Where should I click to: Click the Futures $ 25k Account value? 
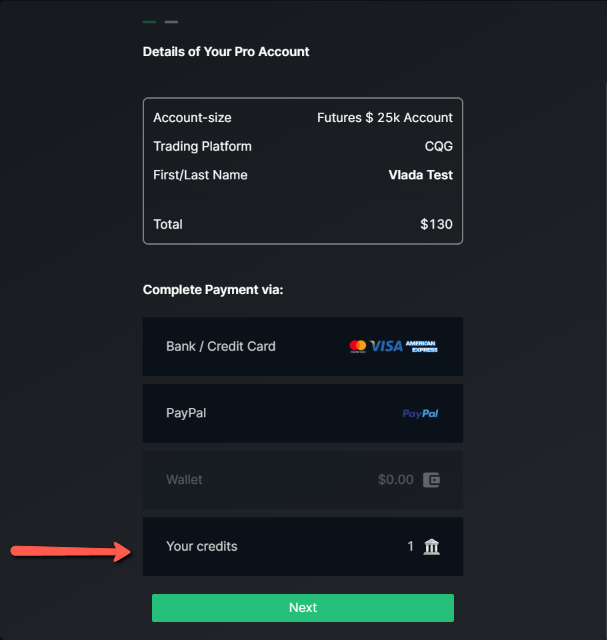[x=385, y=118]
